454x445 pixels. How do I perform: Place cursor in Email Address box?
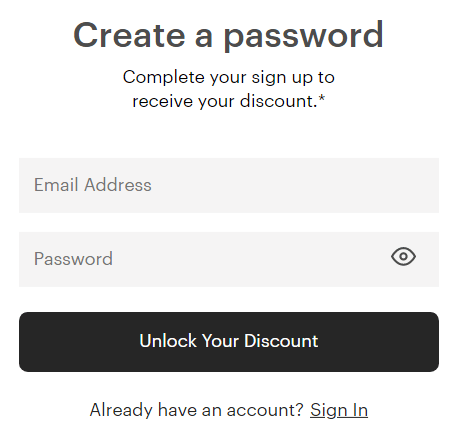coord(229,185)
